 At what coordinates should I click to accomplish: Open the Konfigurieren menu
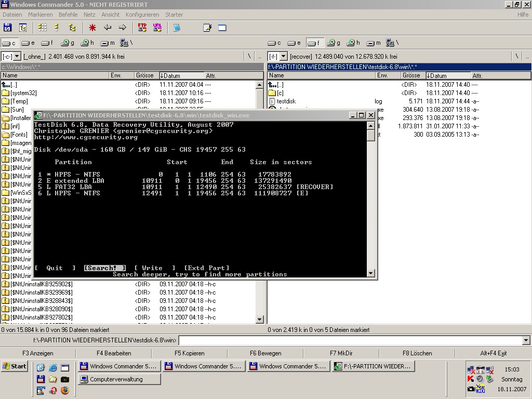142,15
